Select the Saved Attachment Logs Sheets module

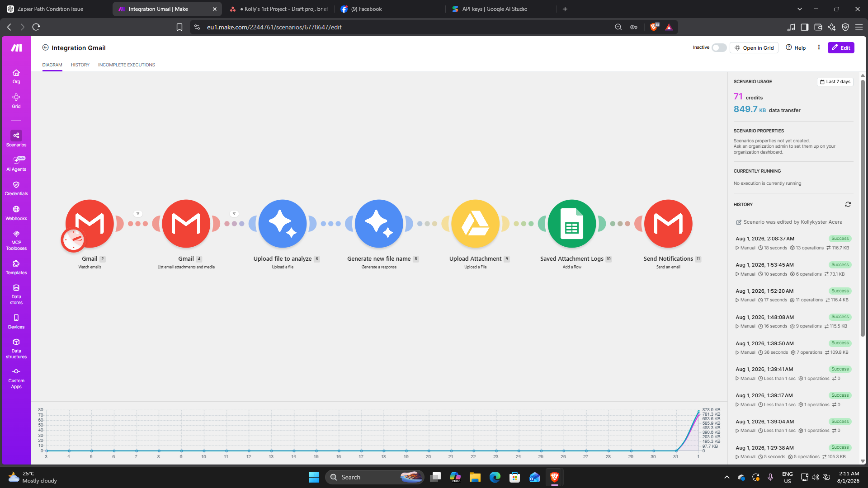tap(572, 224)
